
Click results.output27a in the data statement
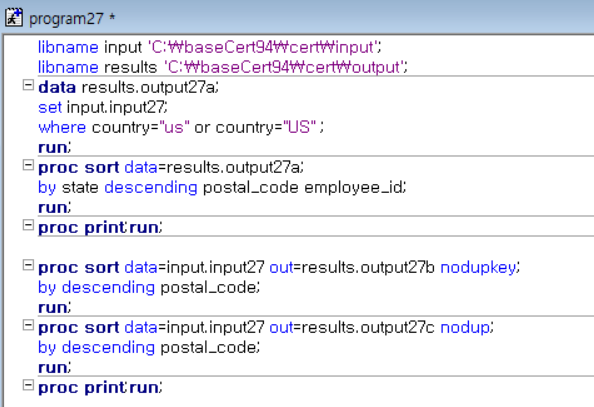148,88
